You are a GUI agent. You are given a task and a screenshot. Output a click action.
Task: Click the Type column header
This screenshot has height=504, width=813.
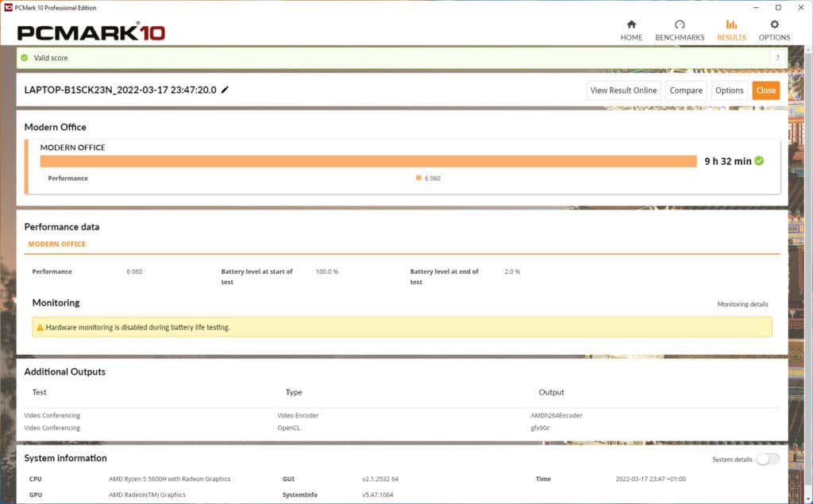click(294, 392)
